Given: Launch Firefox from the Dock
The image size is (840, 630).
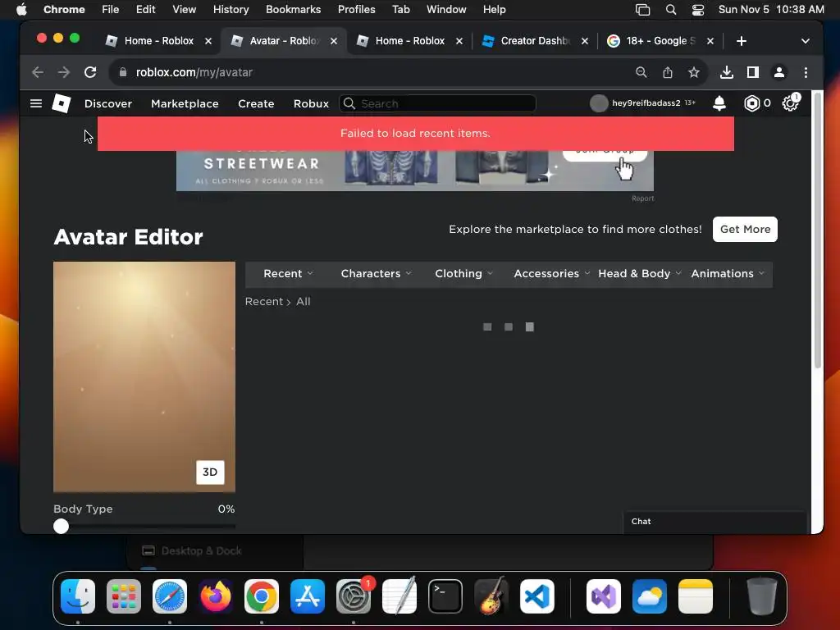Looking at the screenshot, I should click(216, 596).
